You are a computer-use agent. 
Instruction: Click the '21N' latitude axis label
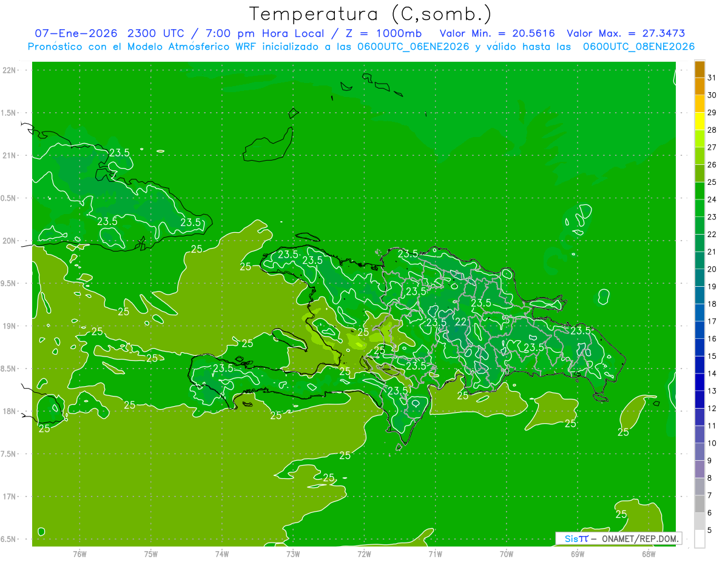point(8,155)
